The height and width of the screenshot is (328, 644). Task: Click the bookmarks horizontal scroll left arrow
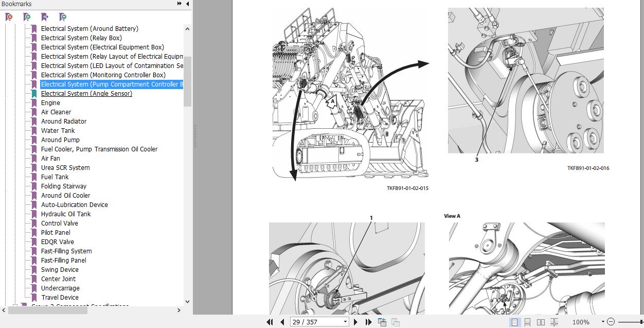[x=4, y=310]
